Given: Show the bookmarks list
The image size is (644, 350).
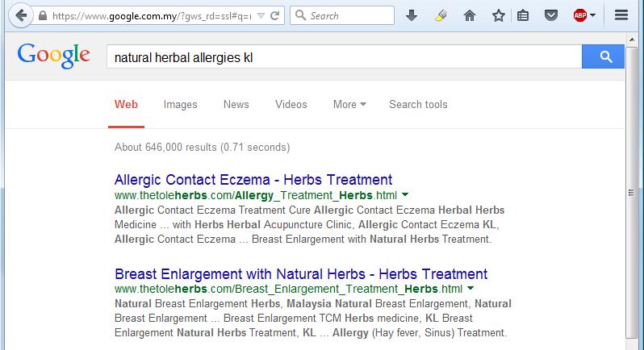Looking at the screenshot, I should pyautogui.click(x=523, y=15).
